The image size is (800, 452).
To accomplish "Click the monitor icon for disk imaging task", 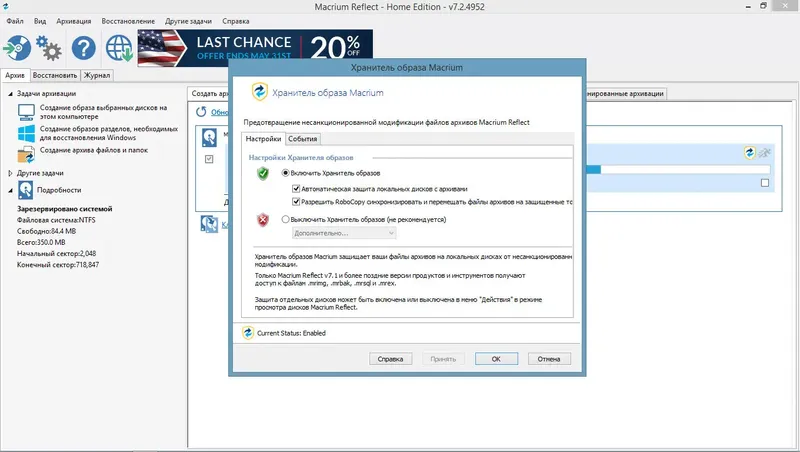I will [x=26, y=112].
